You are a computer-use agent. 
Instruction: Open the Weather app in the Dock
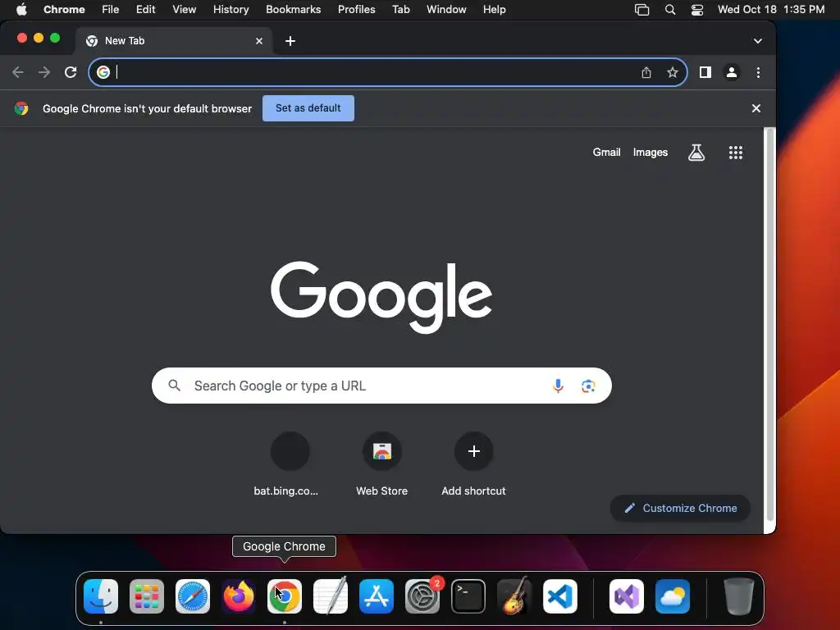pyautogui.click(x=673, y=596)
